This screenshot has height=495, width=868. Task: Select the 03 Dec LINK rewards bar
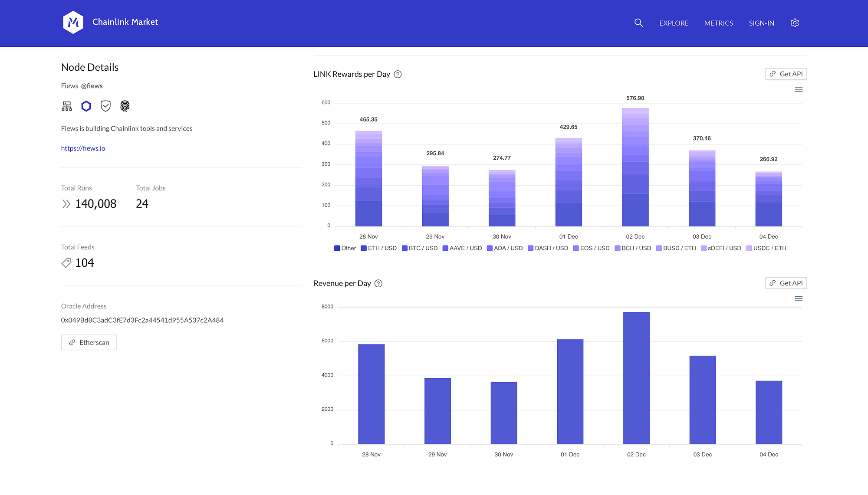coord(702,188)
